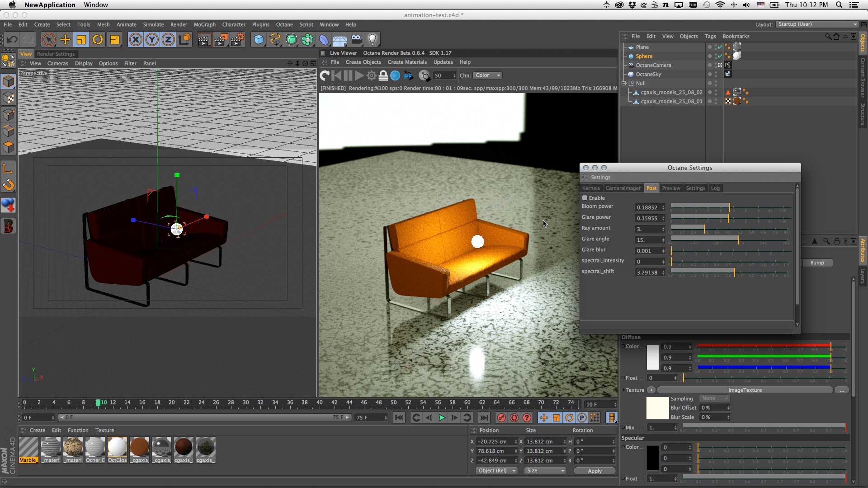This screenshot has height=488, width=868.
Task: Open the MoGraph menu
Action: [204, 24]
